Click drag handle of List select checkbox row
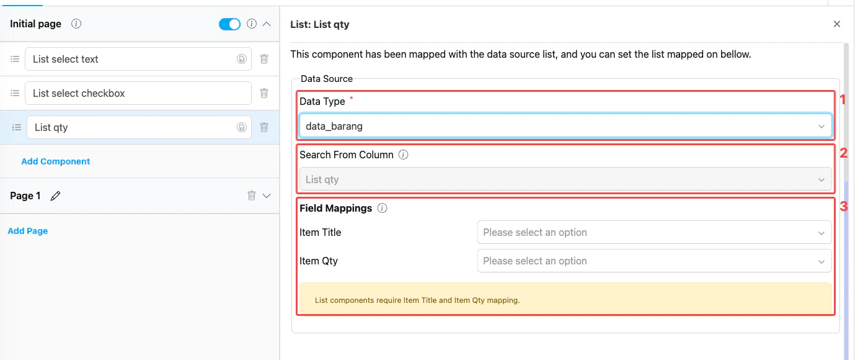The image size is (868, 360). pyautogui.click(x=15, y=93)
